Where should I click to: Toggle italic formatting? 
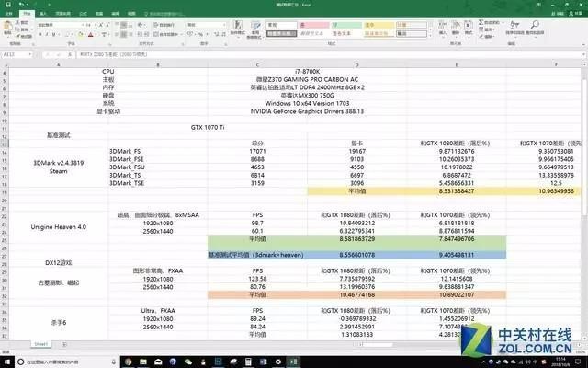click(47, 35)
